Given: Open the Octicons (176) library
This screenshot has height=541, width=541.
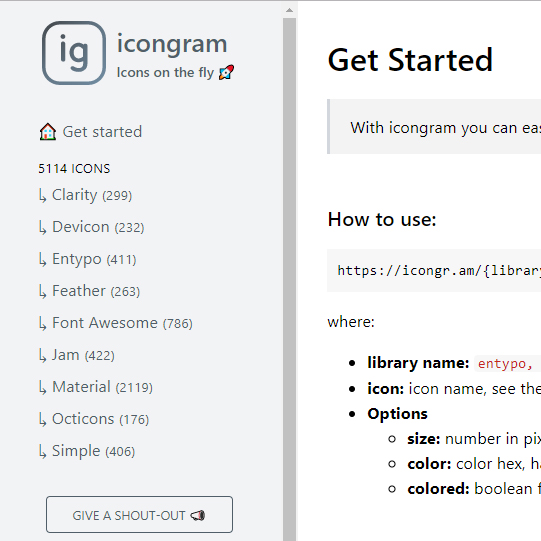Looking at the screenshot, I should [x=94, y=419].
